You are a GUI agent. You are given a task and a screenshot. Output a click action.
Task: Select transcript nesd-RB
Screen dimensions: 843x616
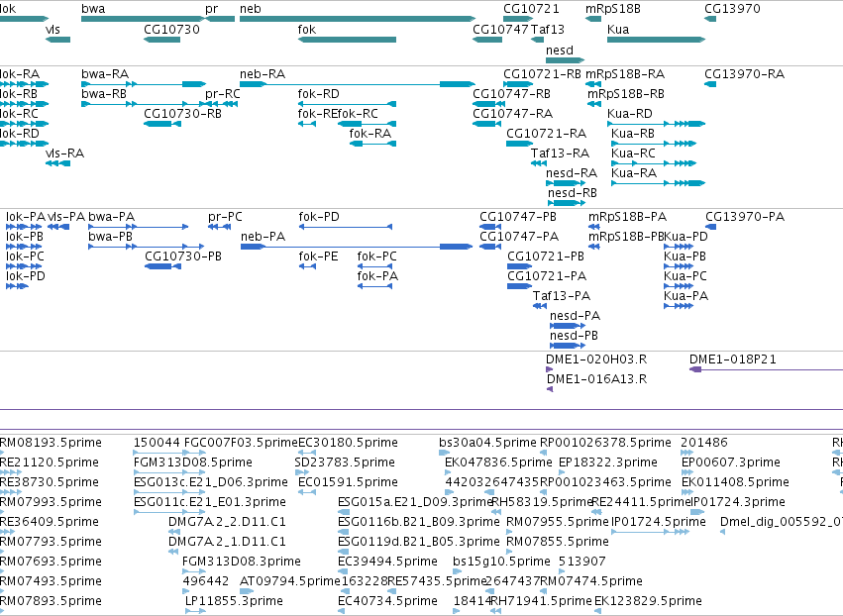point(566,203)
